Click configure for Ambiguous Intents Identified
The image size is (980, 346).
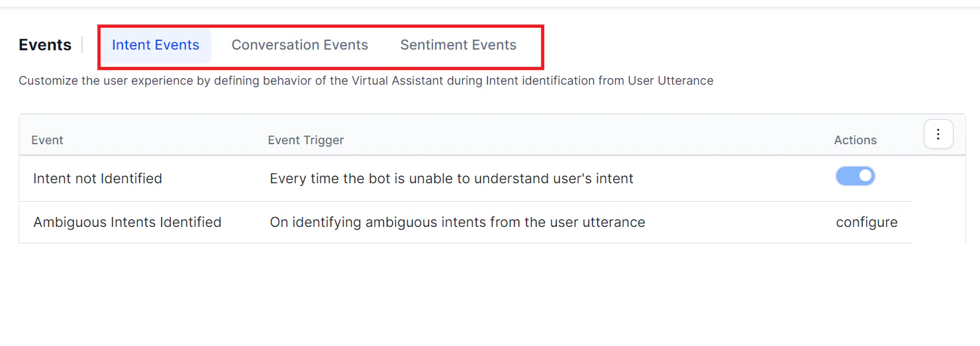tap(867, 222)
